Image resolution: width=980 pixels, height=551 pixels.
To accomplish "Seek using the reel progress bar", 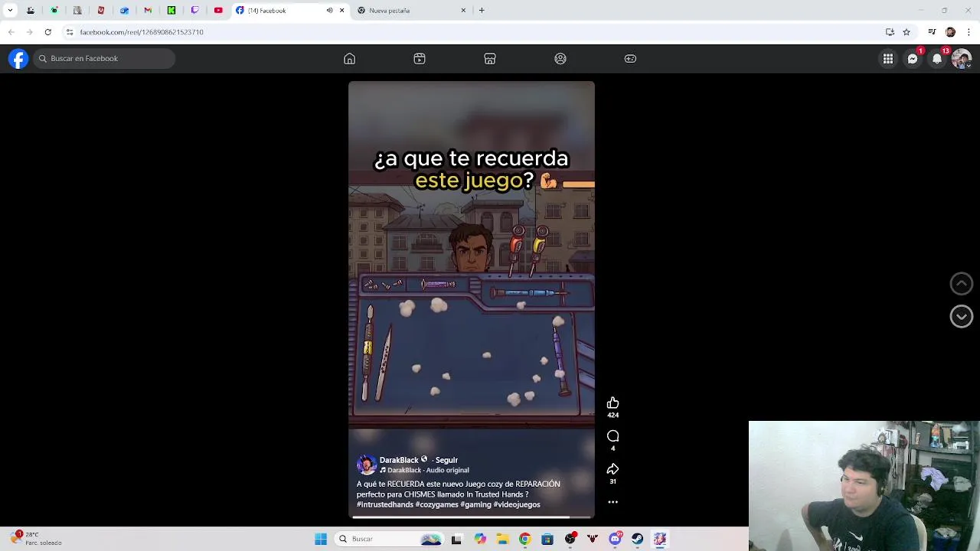I will click(x=472, y=517).
